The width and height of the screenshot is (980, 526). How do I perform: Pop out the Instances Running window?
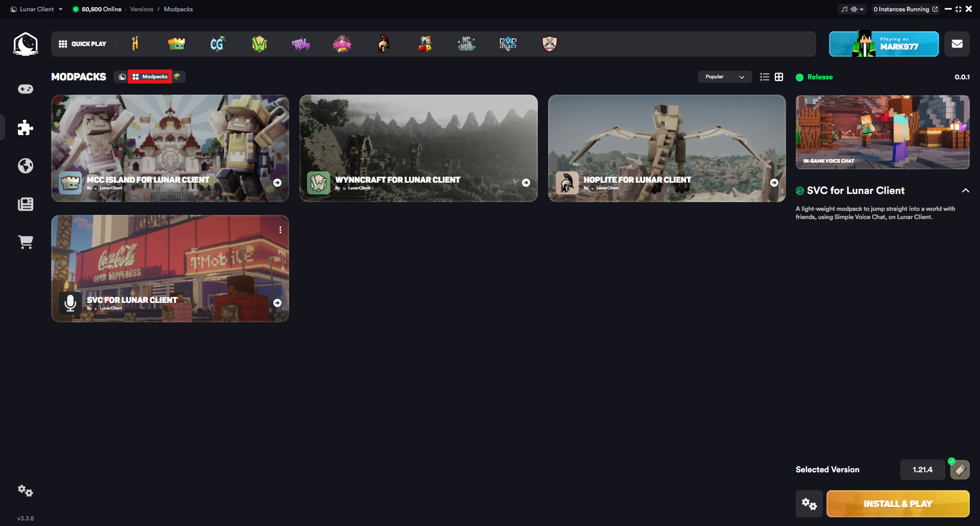[935, 9]
